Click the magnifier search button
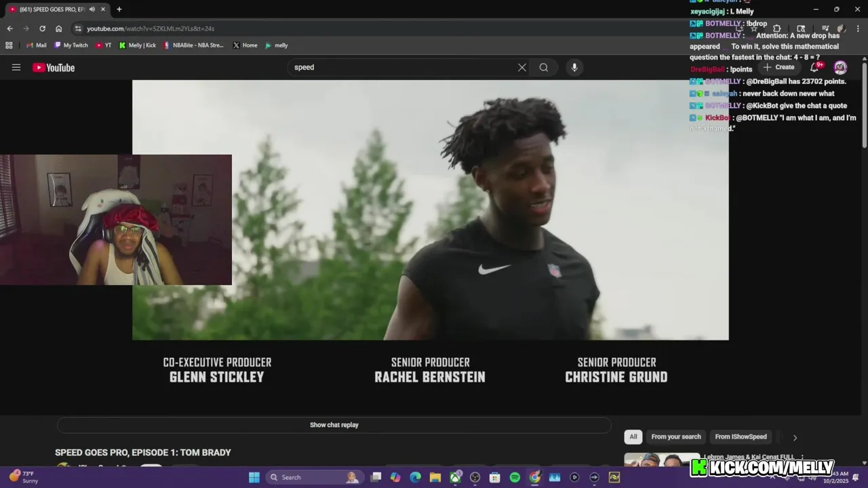The image size is (868, 488). [544, 67]
